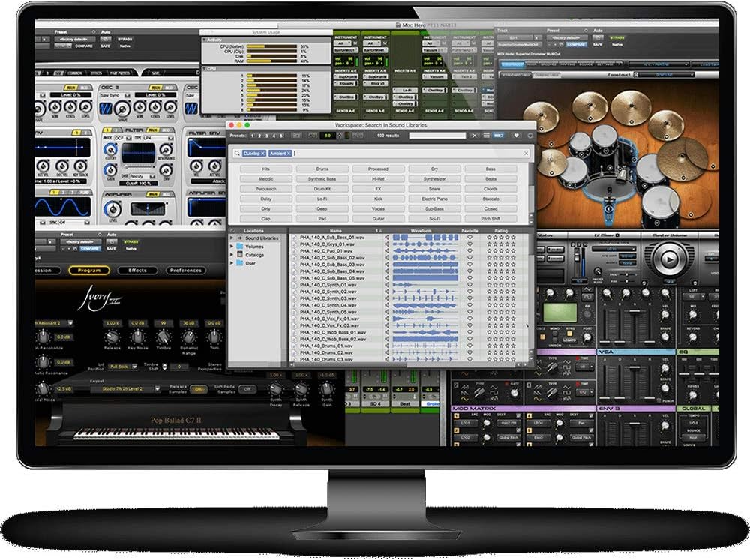Image resolution: width=750 pixels, height=560 pixels.
Task: Click the magnifying glass icon in Workspace search bar
Action: (238, 153)
